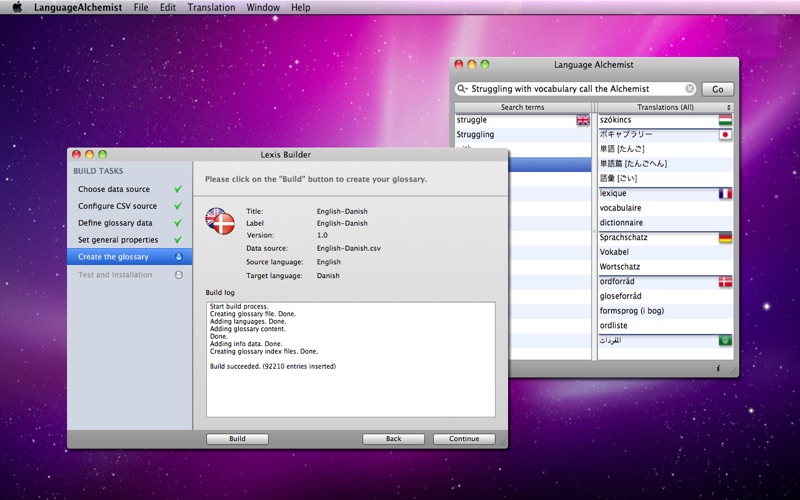Click the green checkmark beside Define glossary data

178,223
